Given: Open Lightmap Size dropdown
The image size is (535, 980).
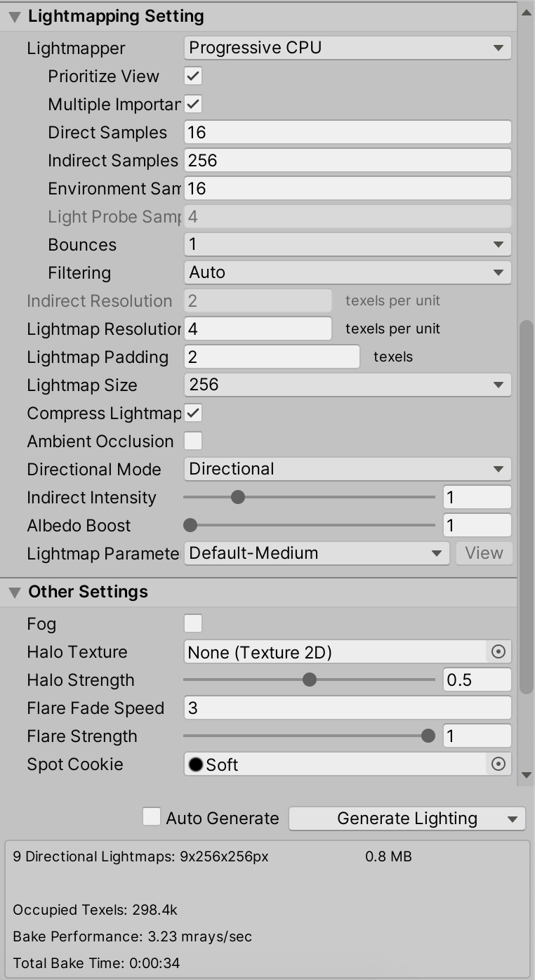Looking at the screenshot, I should coord(347,385).
